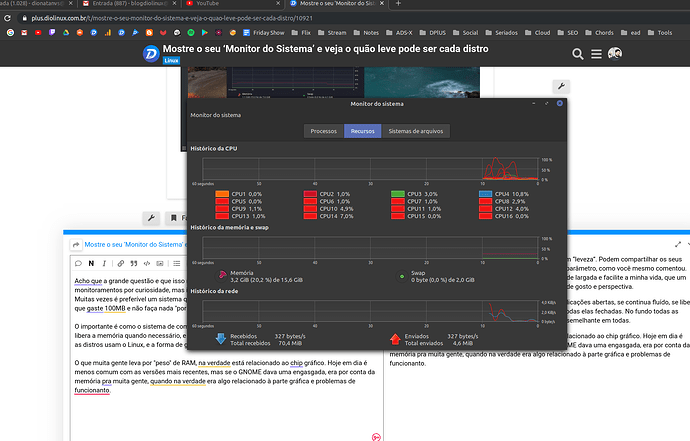Screen dimensions: 690x441
Task: Open the user avatar menu
Action: point(615,53)
